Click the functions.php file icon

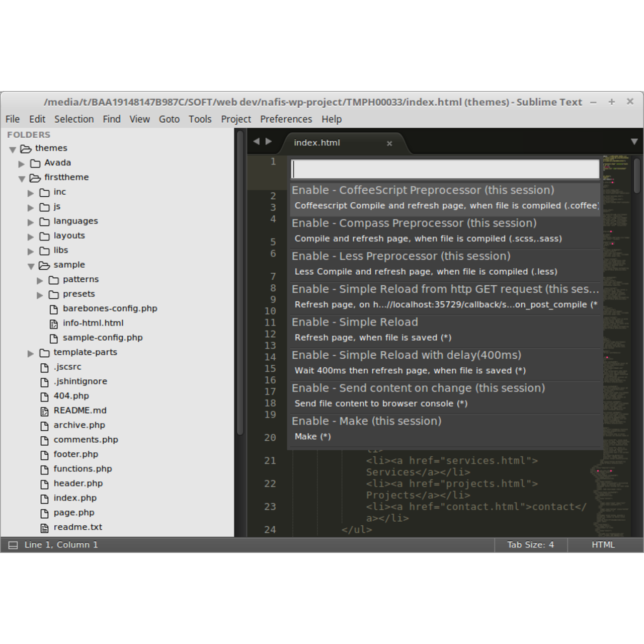pyautogui.click(x=44, y=469)
